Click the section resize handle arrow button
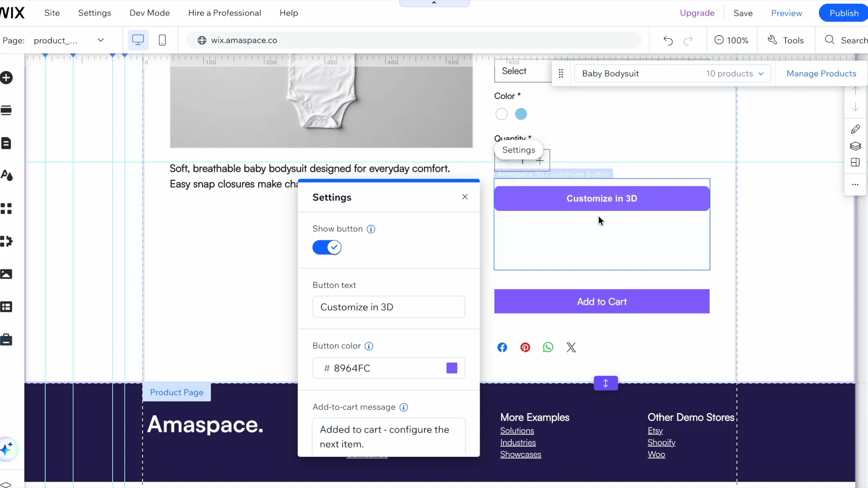The width and height of the screenshot is (868, 488). coord(606,383)
